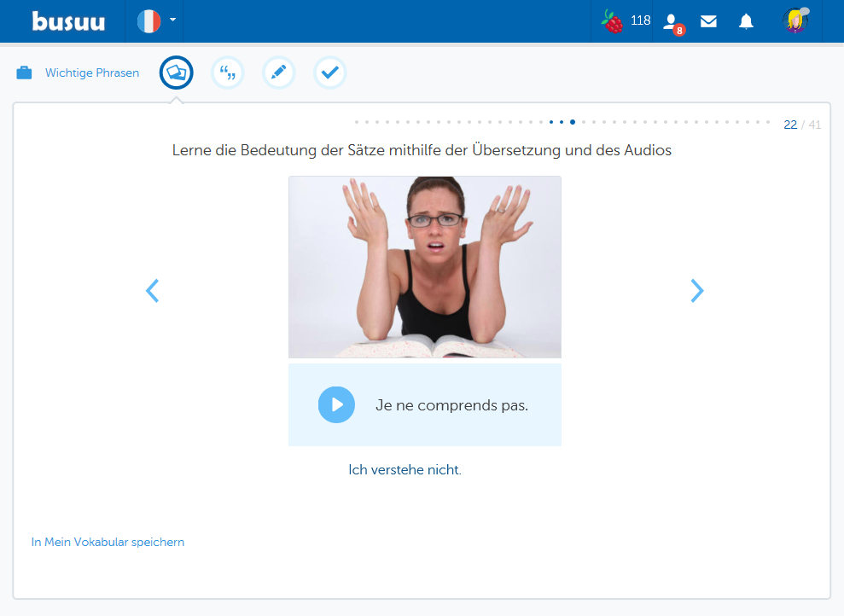Select the vocabulary flashcards step

(x=176, y=73)
